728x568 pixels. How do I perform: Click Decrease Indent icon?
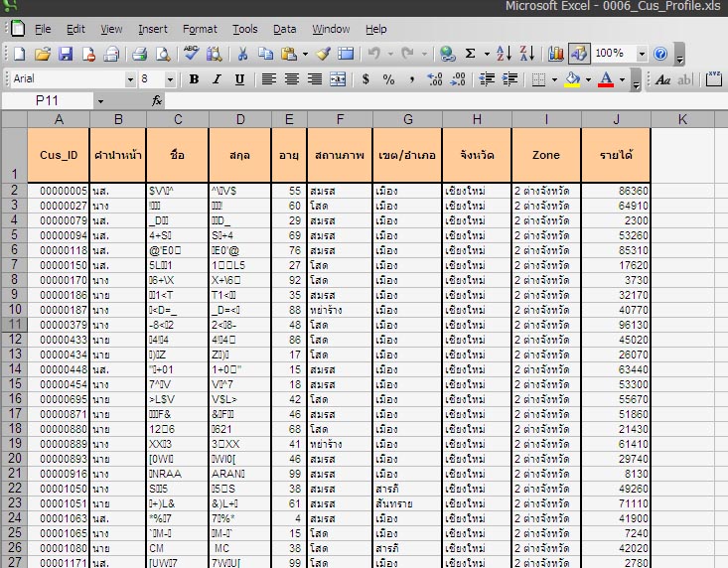[x=487, y=79]
